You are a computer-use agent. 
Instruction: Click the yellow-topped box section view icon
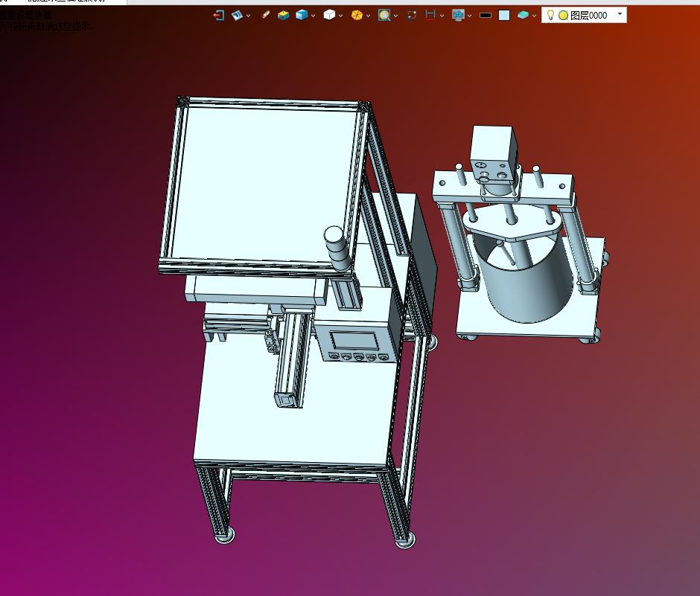(283, 16)
